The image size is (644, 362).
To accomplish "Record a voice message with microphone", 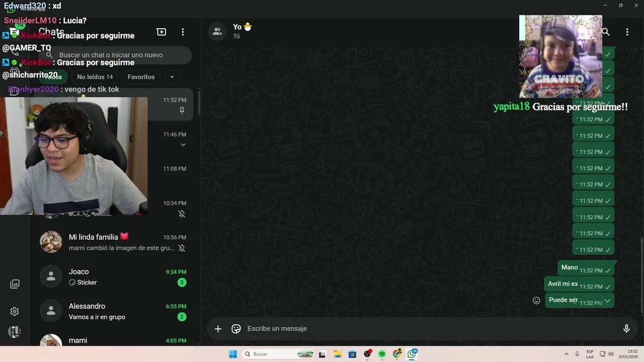I will (626, 329).
